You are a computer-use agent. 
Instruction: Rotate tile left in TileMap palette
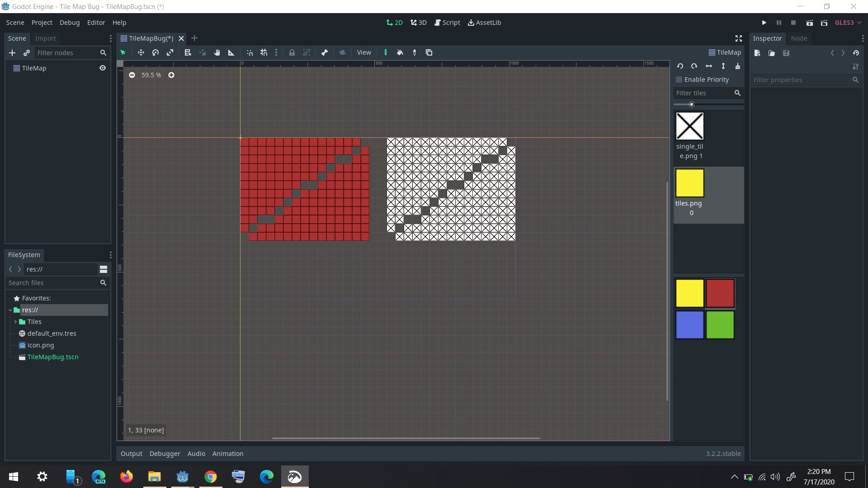(x=680, y=66)
